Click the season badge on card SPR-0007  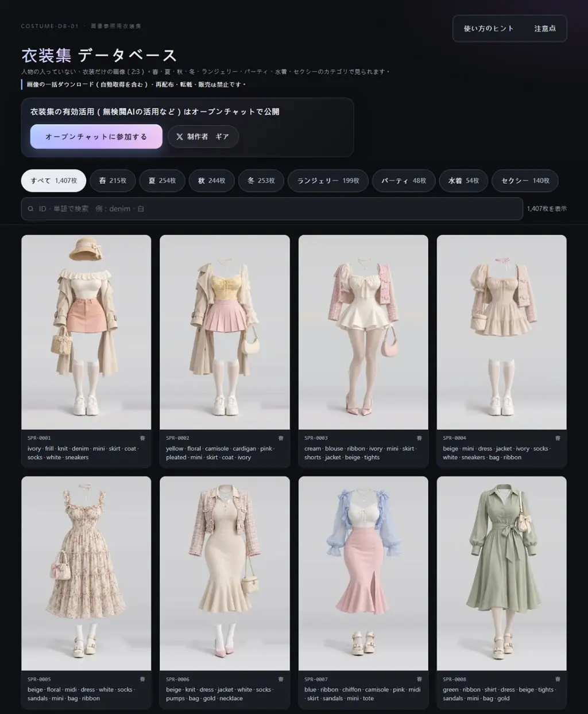click(419, 679)
